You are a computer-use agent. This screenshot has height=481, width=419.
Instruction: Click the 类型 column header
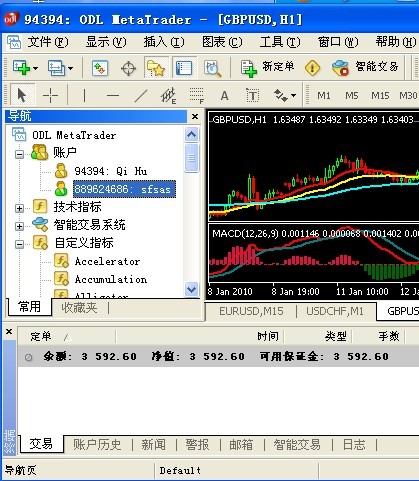pos(336,336)
